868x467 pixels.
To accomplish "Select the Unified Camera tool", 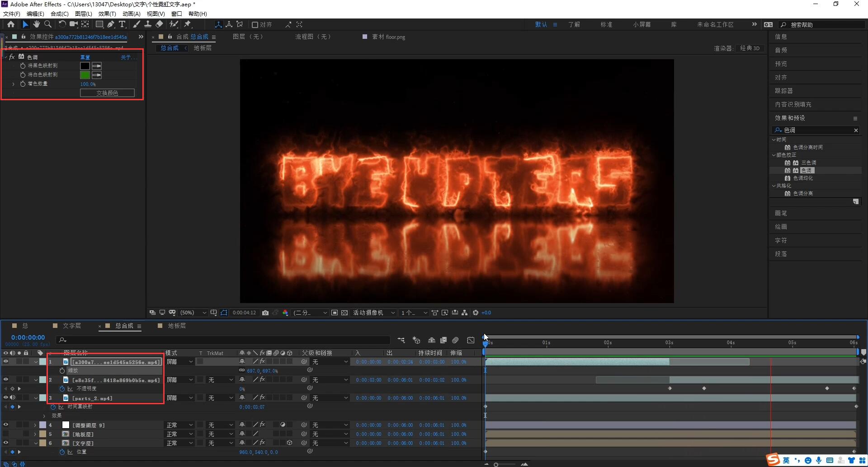I will 74,24.
